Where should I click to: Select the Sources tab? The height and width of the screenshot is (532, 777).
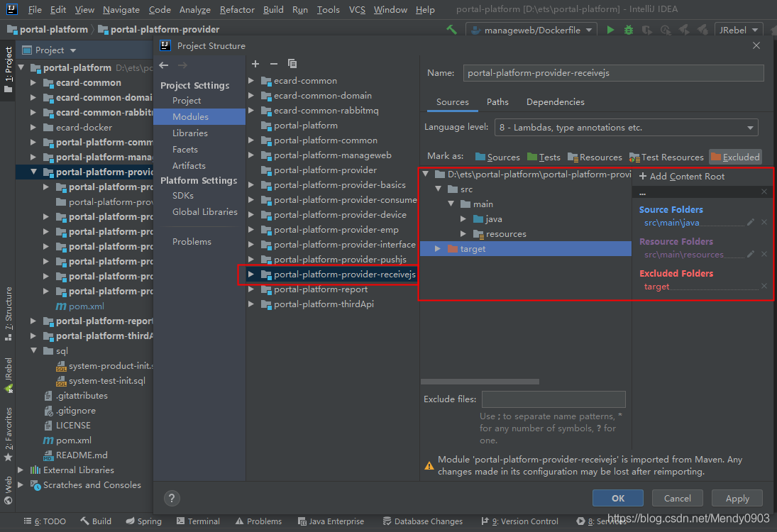pyautogui.click(x=453, y=101)
